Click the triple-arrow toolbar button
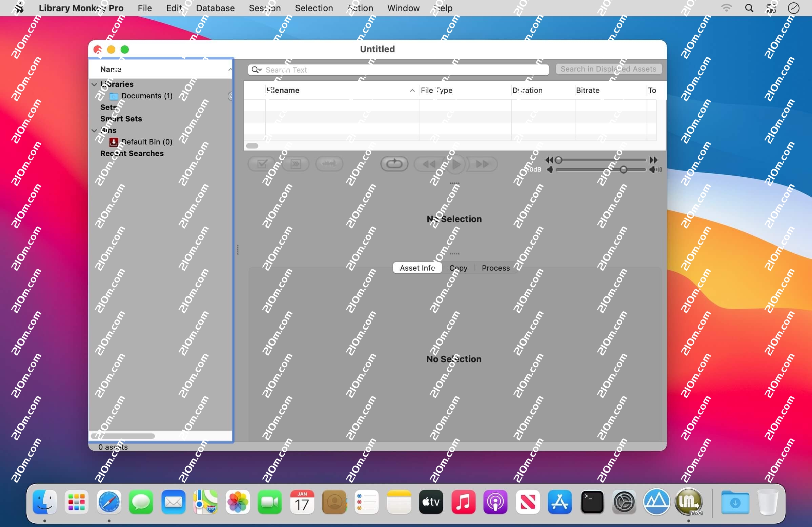Image resolution: width=812 pixels, height=527 pixels. coord(296,164)
